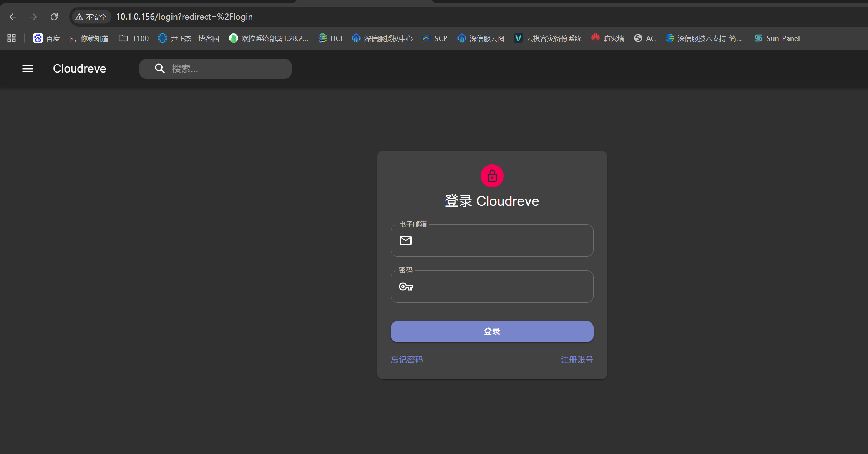Screen dimensions: 868x454
Task: Click the 忘记密码 forgot password link
Action: [407, 360]
